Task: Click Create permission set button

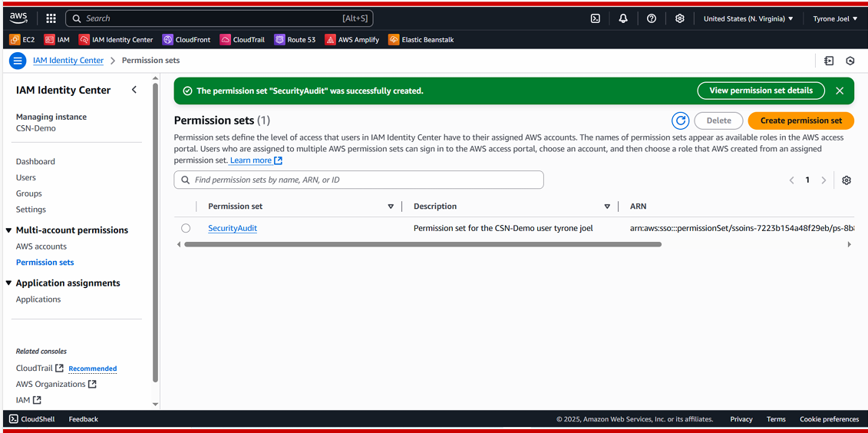Action: [x=801, y=121]
